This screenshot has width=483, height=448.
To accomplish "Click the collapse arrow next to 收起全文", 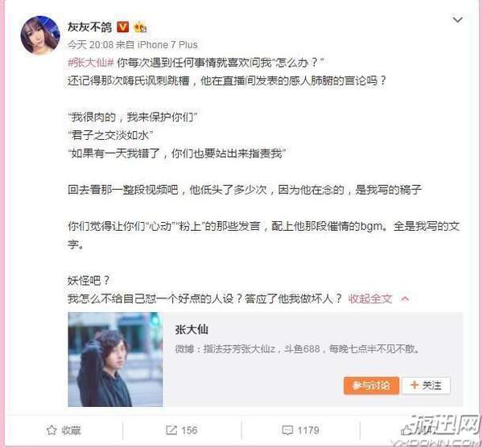I will point(405,298).
